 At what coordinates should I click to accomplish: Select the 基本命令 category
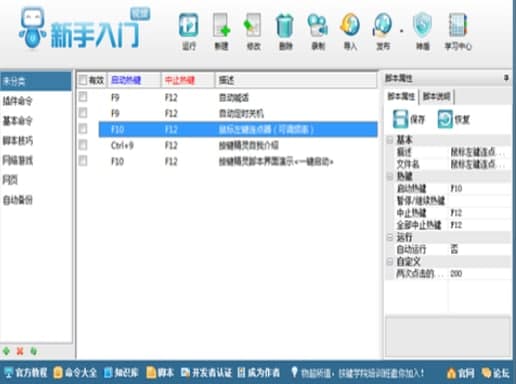click(36, 121)
